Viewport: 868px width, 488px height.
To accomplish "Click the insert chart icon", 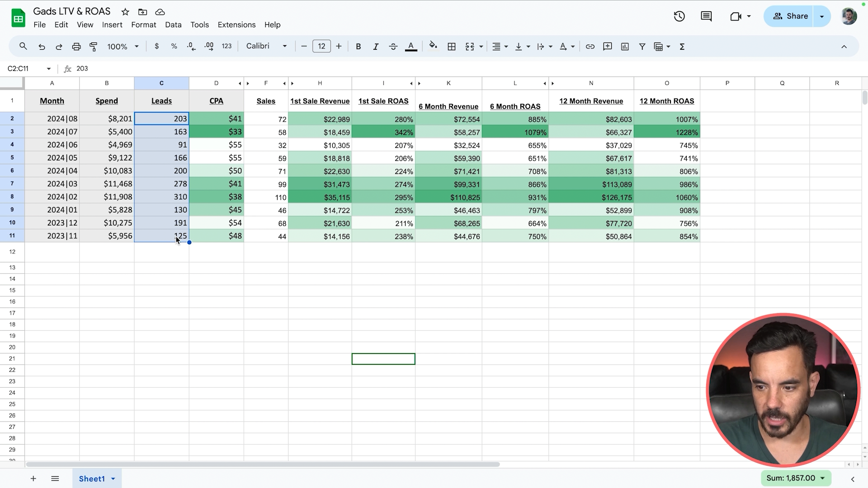I will pyautogui.click(x=625, y=47).
